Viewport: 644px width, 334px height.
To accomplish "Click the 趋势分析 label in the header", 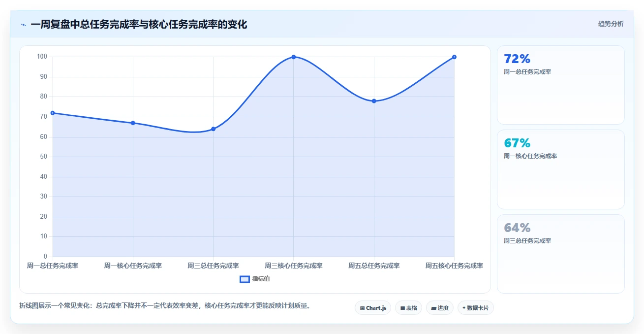I will [x=611, y=24].
